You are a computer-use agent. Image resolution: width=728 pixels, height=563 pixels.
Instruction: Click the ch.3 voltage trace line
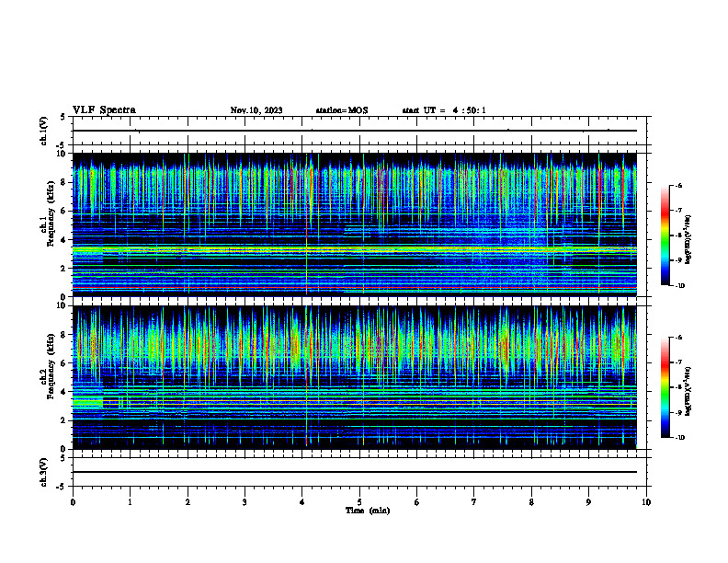tap(355, 472)
